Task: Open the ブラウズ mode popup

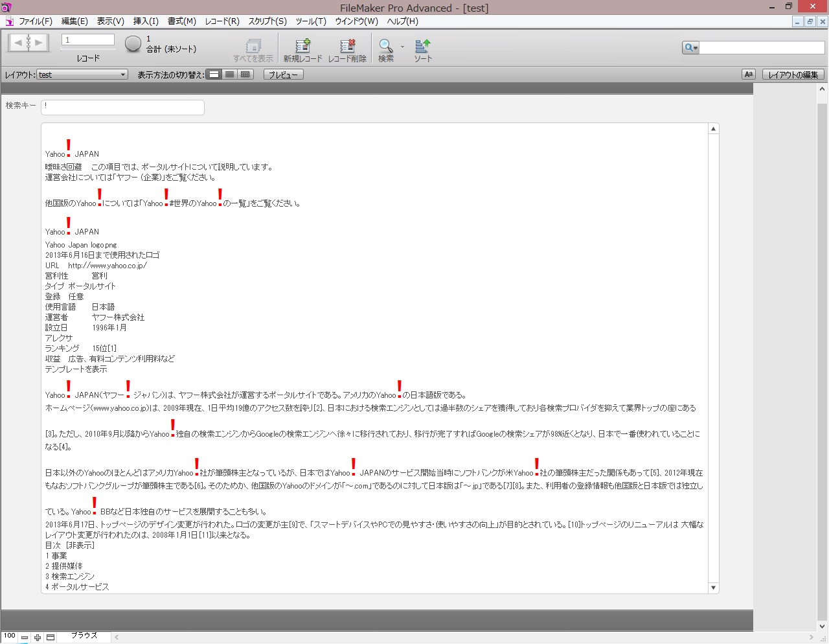Action: pos(84,636)
